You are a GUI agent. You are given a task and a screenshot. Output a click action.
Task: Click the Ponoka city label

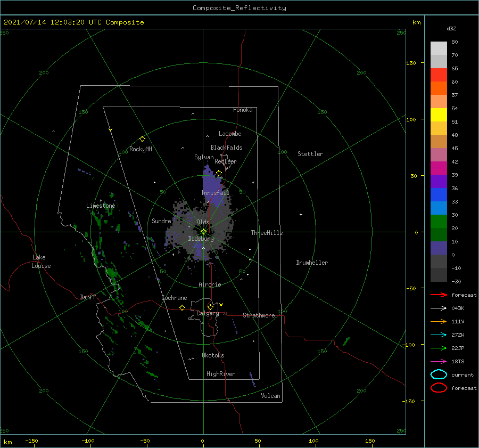pyautogui.click(x=243, y=110)
